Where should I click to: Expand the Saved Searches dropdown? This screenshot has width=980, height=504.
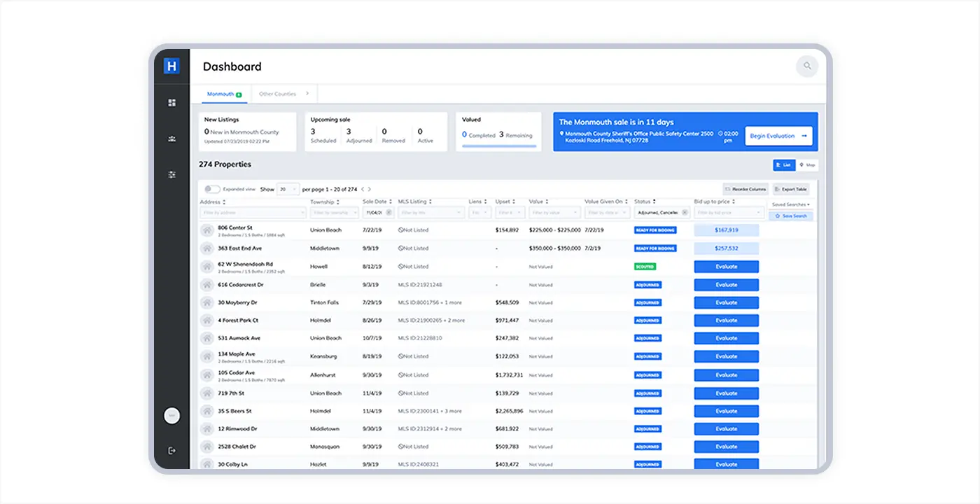tap(790, 204)
